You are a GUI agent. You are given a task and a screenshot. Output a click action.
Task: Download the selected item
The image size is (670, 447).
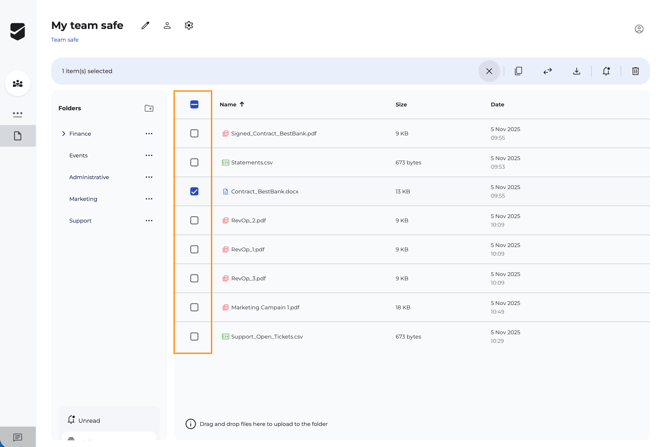click(x=576, y=71)
